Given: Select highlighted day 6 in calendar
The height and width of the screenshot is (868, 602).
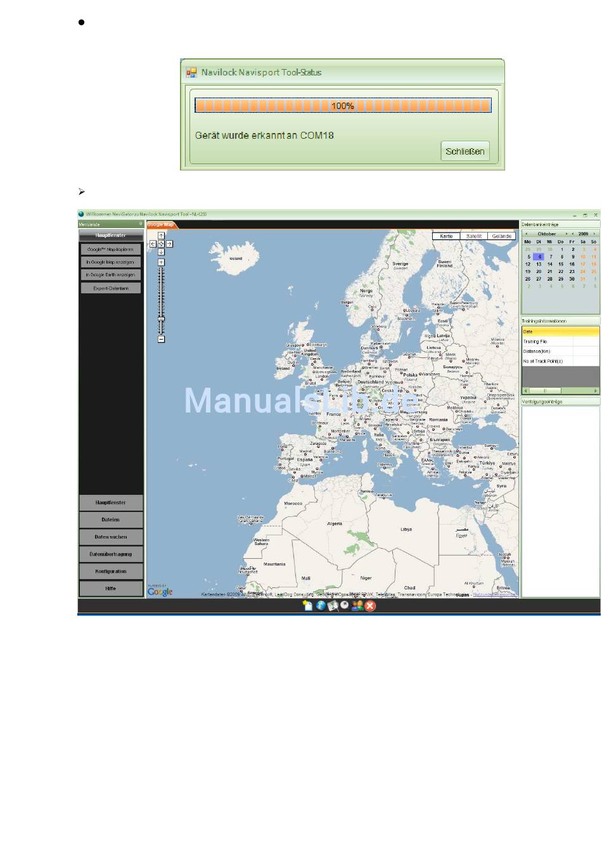Looking at the screenshot, I should point(539,257).
